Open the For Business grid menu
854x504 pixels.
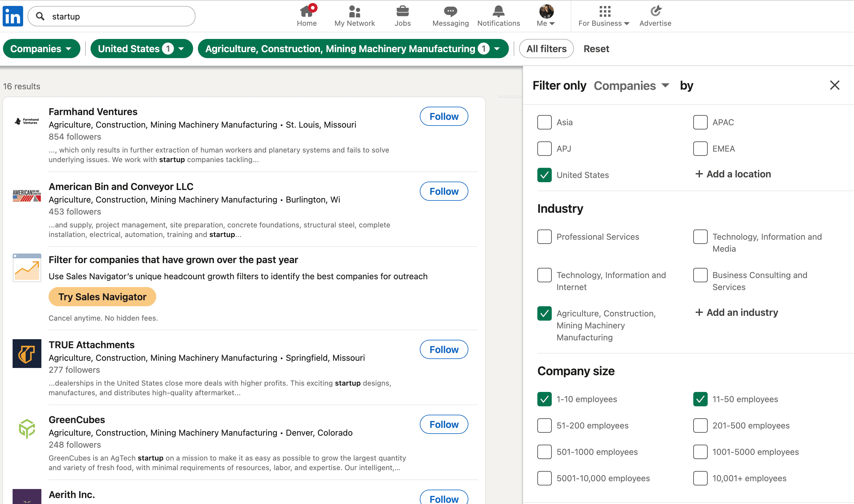click(x=605, y=12)
